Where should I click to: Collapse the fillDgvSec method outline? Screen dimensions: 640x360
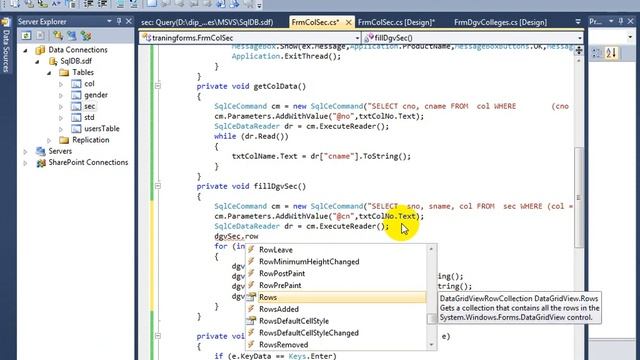[158, 186]
